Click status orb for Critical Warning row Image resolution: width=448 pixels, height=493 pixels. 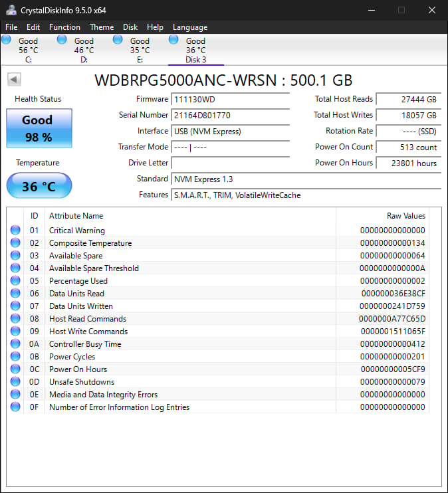pos(15,230)
